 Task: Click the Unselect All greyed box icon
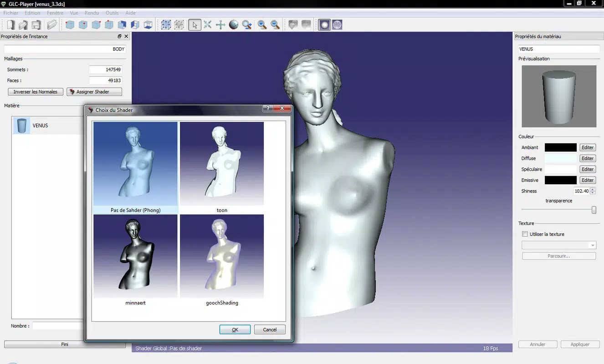(179, 25)
